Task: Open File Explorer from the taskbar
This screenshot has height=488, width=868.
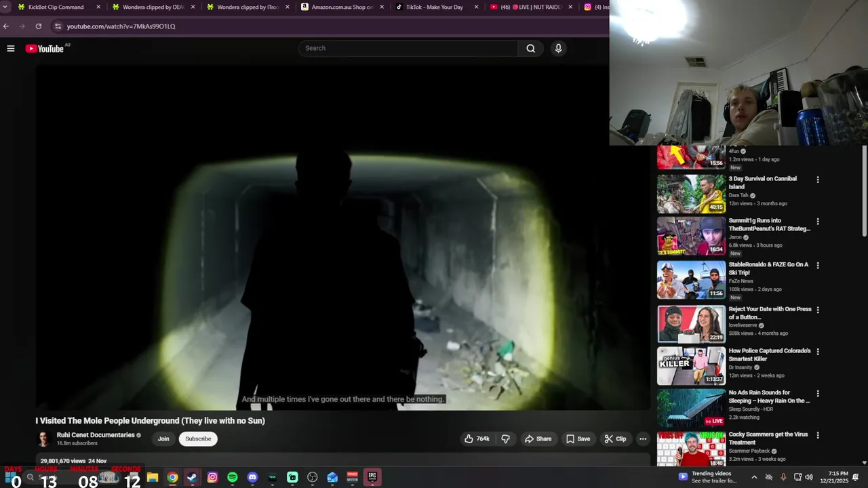Action: 153,477
